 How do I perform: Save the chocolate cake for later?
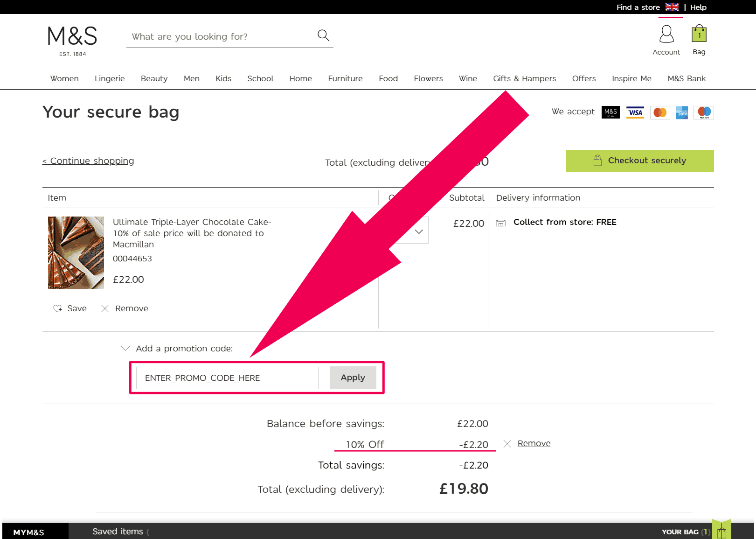click(x=77, y=308)
